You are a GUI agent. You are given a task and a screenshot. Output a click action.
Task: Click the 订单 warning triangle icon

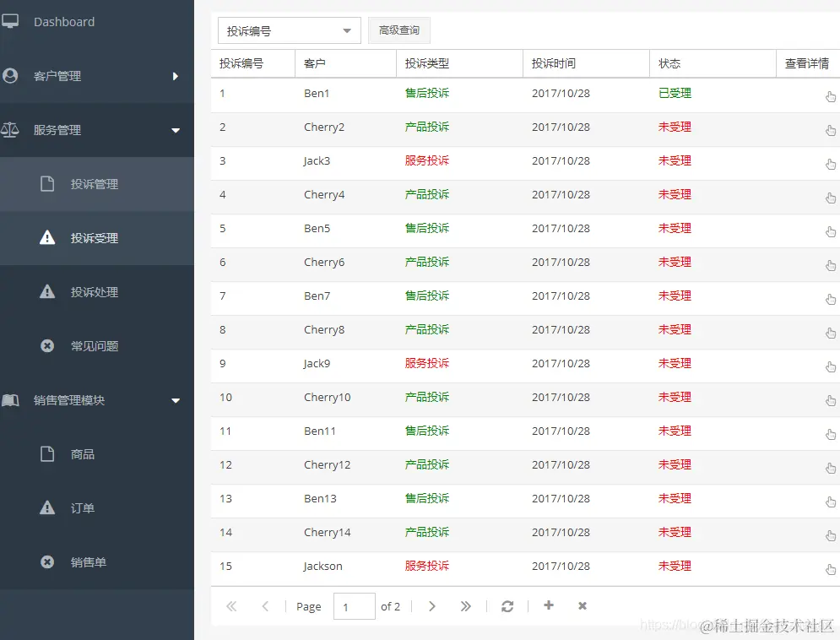tap(47, 507)
